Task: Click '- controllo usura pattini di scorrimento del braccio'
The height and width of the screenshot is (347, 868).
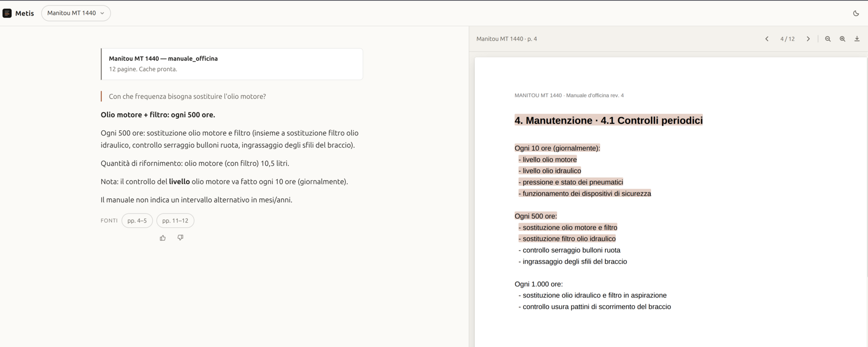Action: coord(595,307)
